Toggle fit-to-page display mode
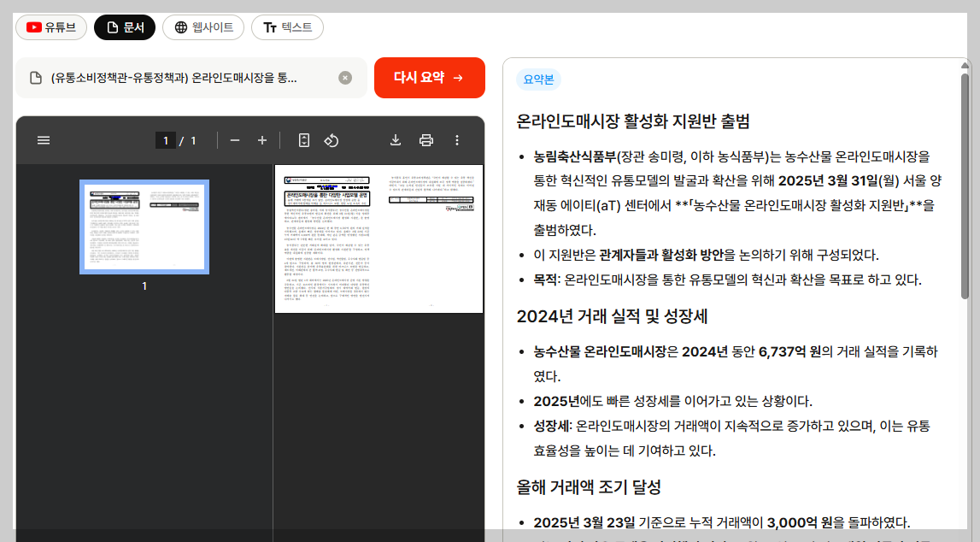 click(304, 139)
